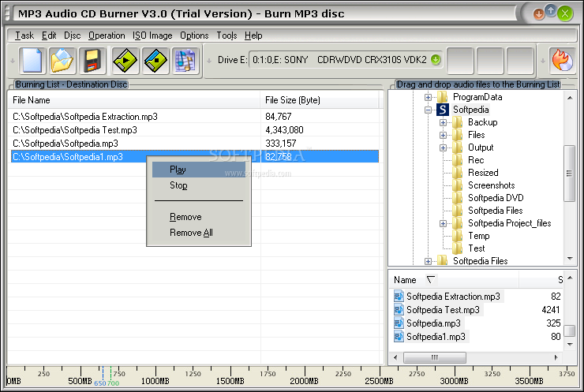
Task: Click the file list scroll left arrow
Action: coord(395,358)
